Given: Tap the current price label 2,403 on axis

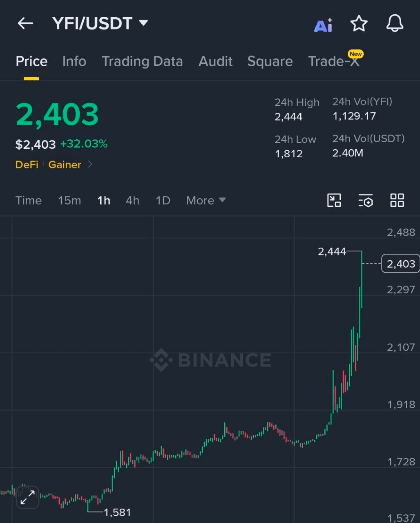Looking at the screenshot, I should coord(401,264).
